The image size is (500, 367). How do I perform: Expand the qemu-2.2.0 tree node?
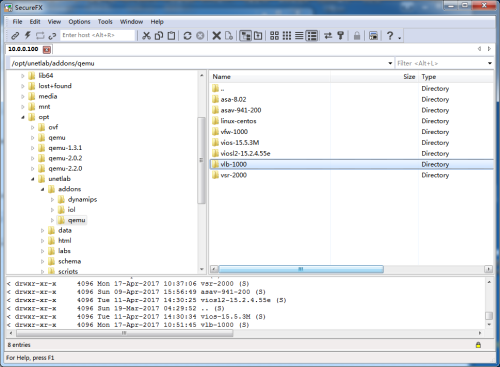pos(33,169)
